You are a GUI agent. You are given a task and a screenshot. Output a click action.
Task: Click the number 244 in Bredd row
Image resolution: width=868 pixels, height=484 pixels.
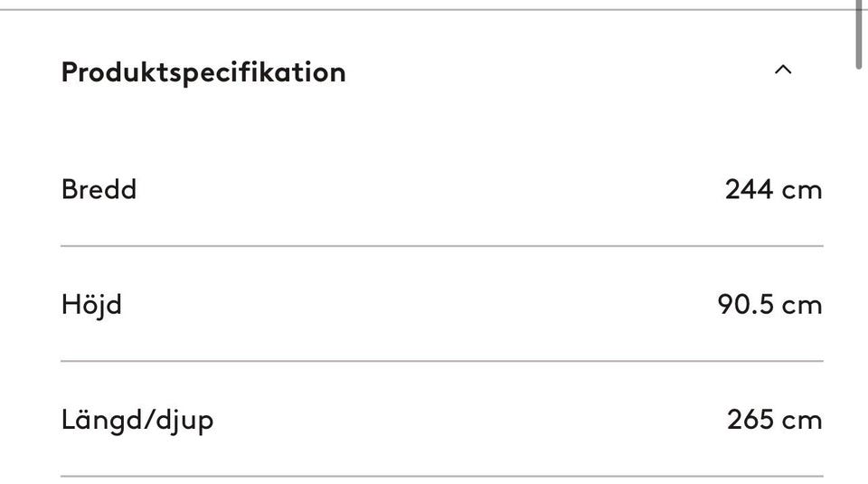tap(749, 189)
